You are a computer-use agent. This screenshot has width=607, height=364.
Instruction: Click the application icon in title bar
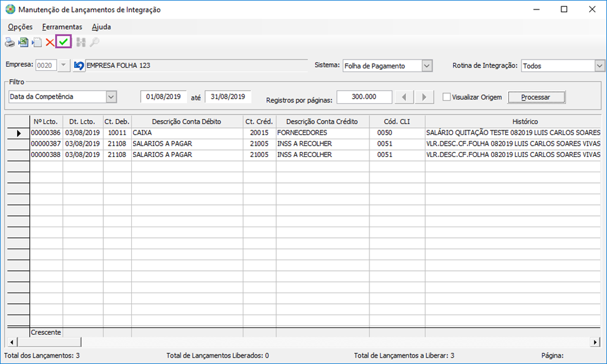pos(10,9)
